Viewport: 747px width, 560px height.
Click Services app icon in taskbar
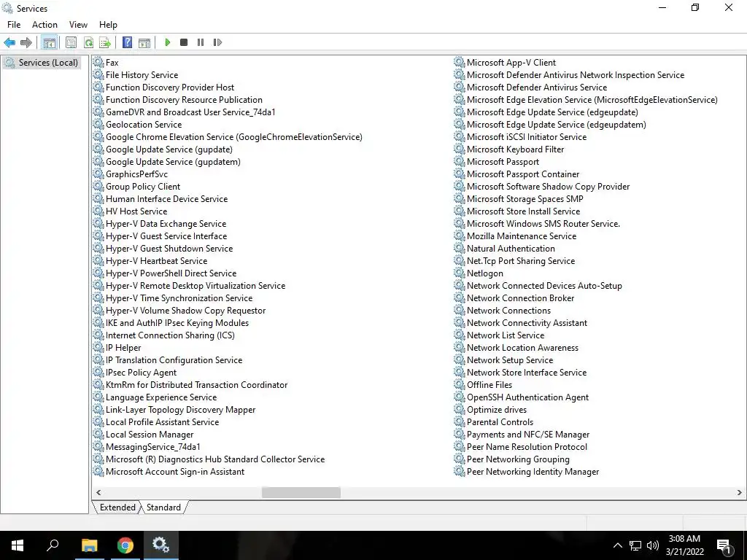click(160, 545)
